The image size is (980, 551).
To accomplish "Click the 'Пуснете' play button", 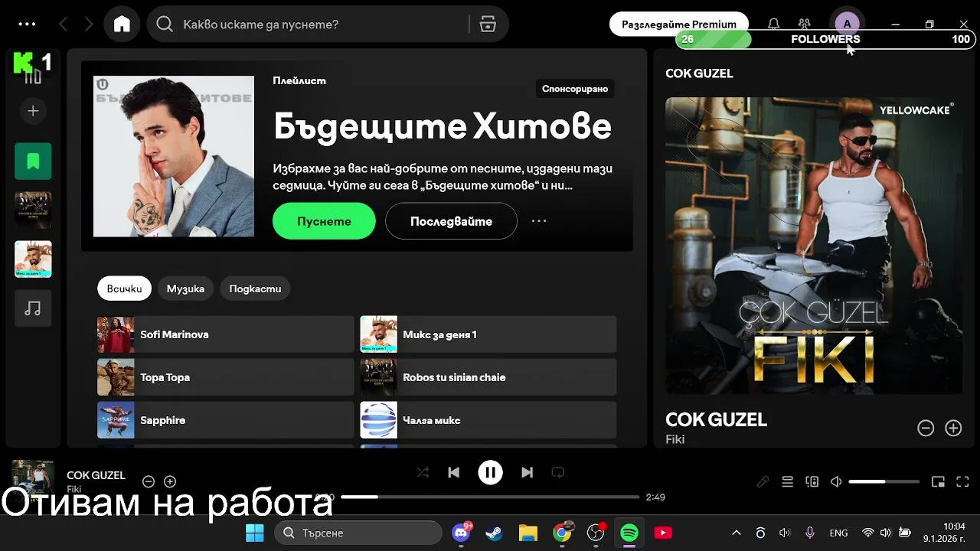I will click(324, 221).
